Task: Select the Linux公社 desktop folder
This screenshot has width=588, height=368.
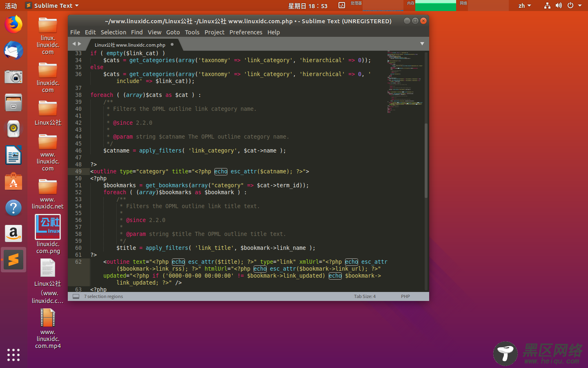Action: pyautogui.click(x=48, y=113)
